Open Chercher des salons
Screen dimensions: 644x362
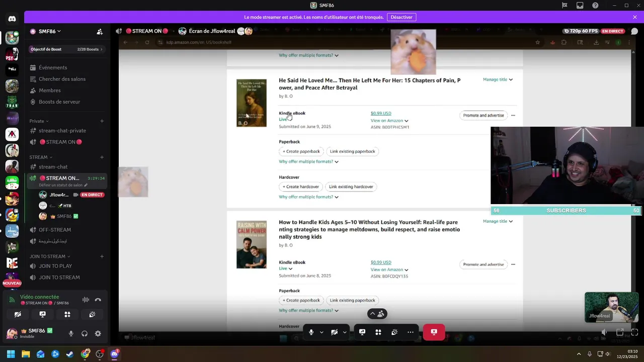66,79
